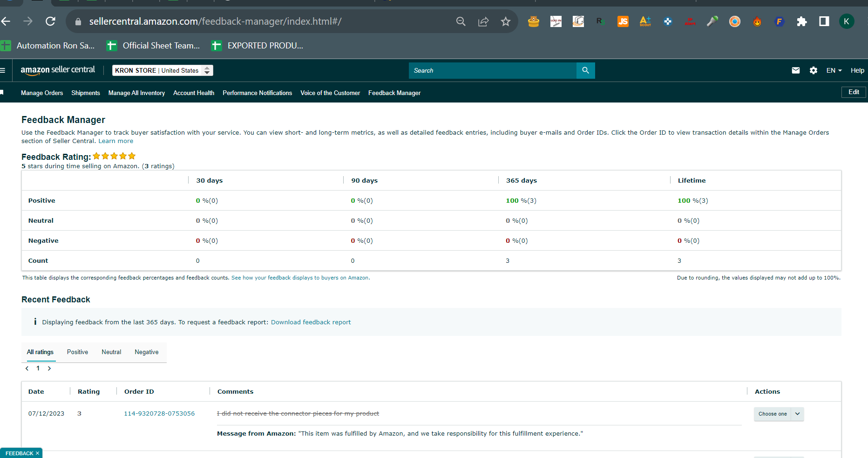The width and height of the screenshot is (868, 458).
Task: Open Feedback Manager in the nav bar
Action: (x=394, y=93)
